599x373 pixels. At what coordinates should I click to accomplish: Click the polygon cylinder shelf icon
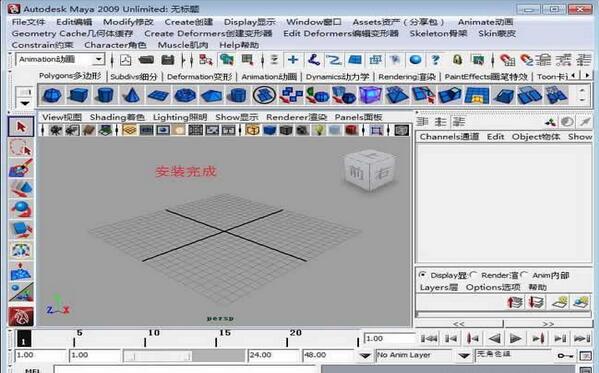pos(105,95)
